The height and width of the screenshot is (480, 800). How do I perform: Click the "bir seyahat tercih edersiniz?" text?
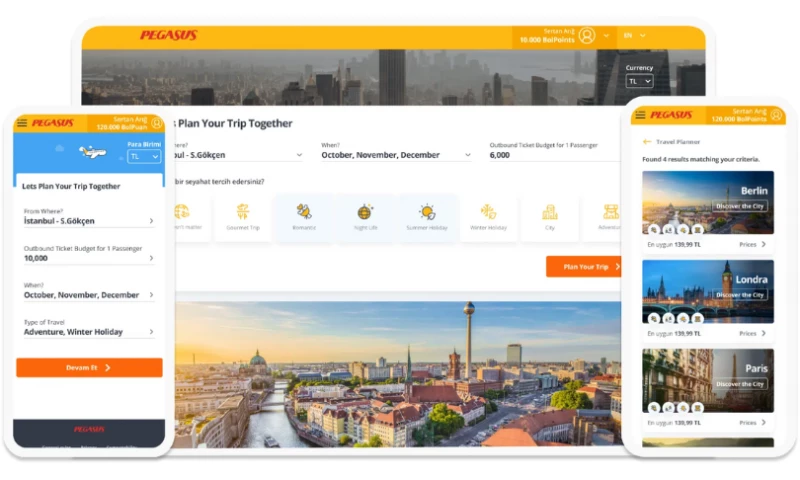click(219, 181)
